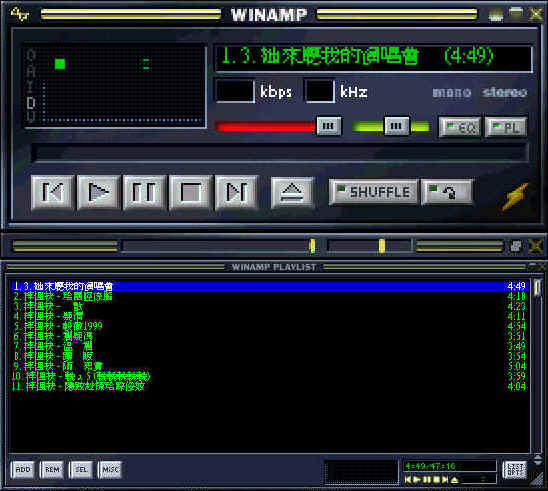Screen dimensions: 548x491
Task: Open visualization menu via clutterbar U
Action: (x=31, y=117)
